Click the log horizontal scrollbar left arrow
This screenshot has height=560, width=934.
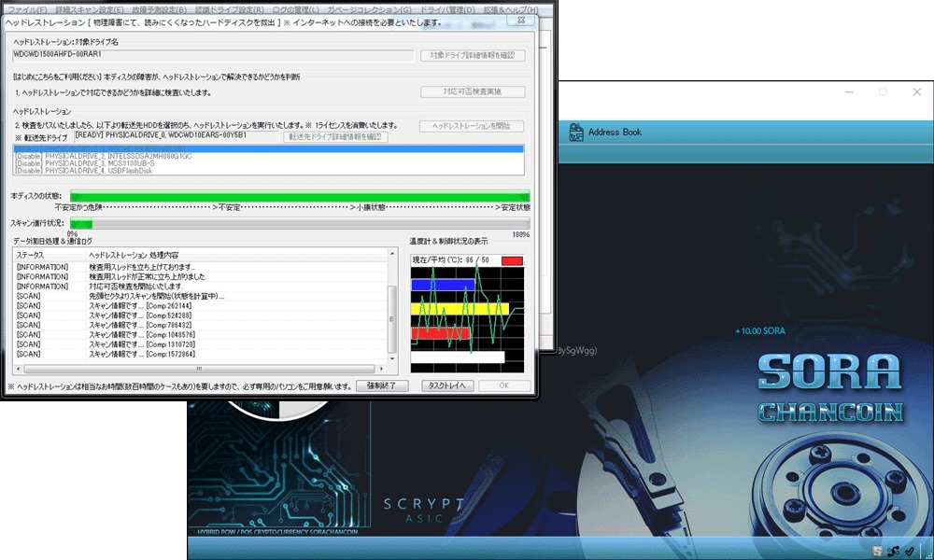pos(18,369)
